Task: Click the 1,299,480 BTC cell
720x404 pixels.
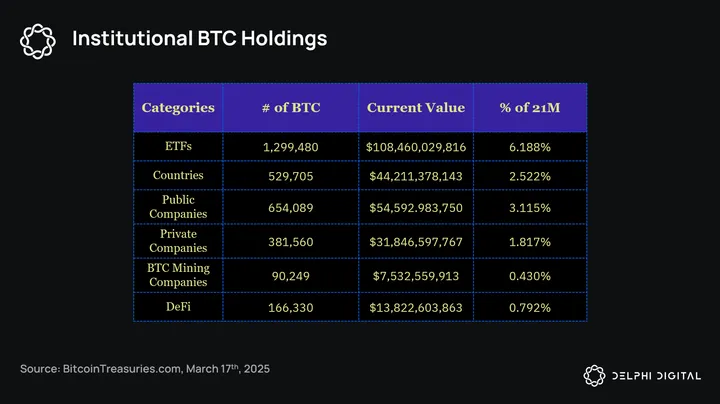Action: coord(291,147)
